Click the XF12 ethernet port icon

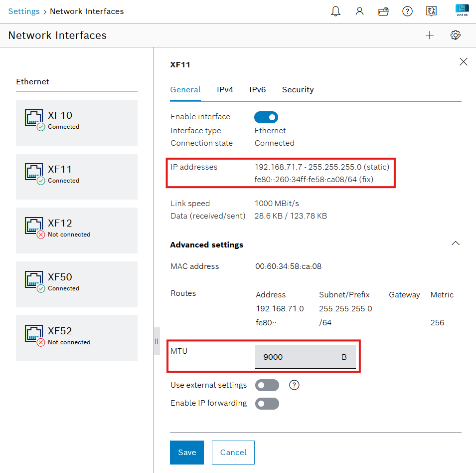33,226
